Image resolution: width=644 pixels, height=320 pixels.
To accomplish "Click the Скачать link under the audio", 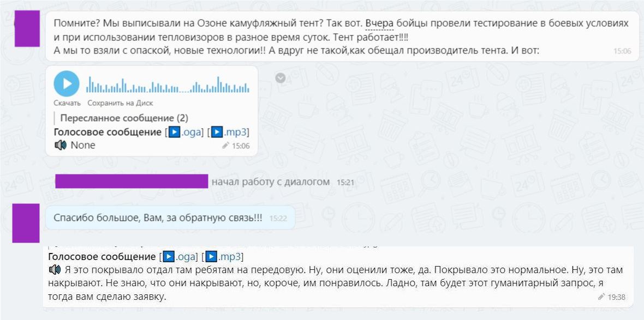I will [x=67, y=103].
